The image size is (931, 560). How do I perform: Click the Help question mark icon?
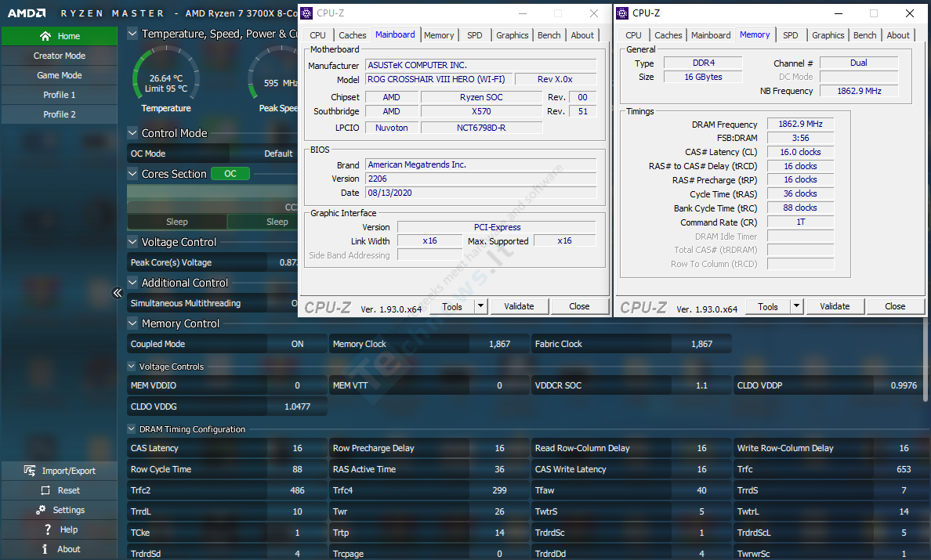coord(48,529)
